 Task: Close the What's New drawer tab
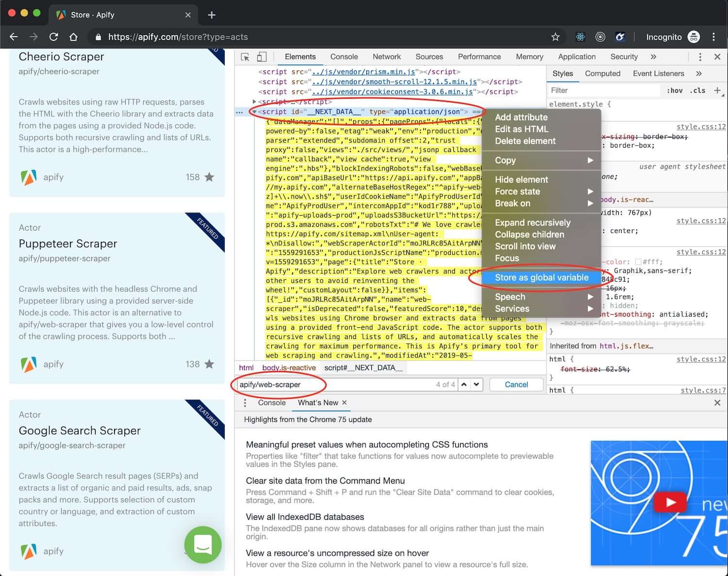344,403
